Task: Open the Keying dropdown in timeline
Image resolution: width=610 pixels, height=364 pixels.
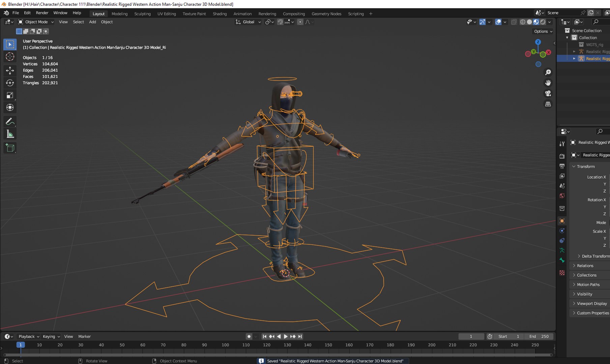Action: [51, 336]
